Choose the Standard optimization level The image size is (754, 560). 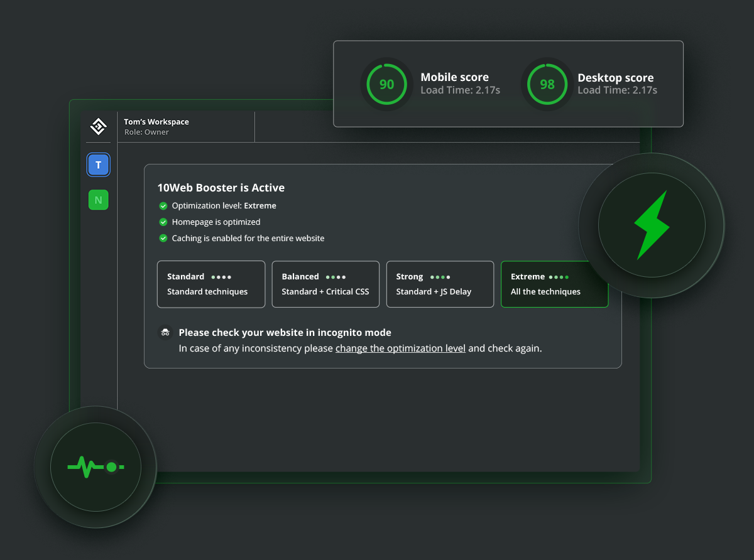(x=211, y=284)
